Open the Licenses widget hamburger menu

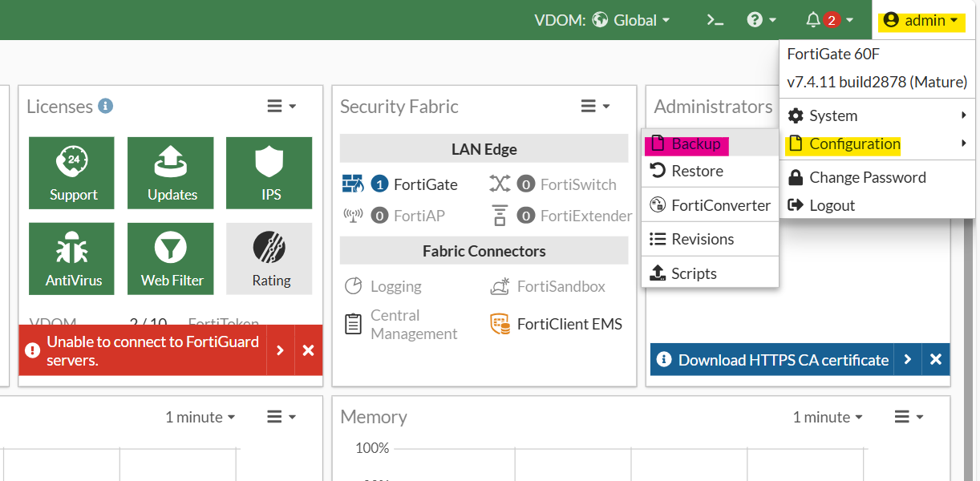pyautogui.click(x=281, y=106)
